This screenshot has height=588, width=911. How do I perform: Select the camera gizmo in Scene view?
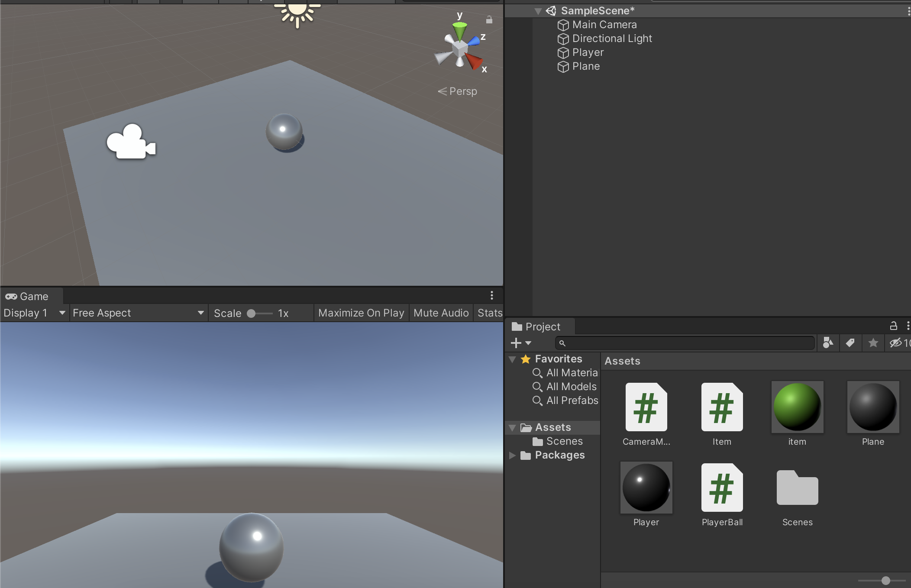[131, 143]
